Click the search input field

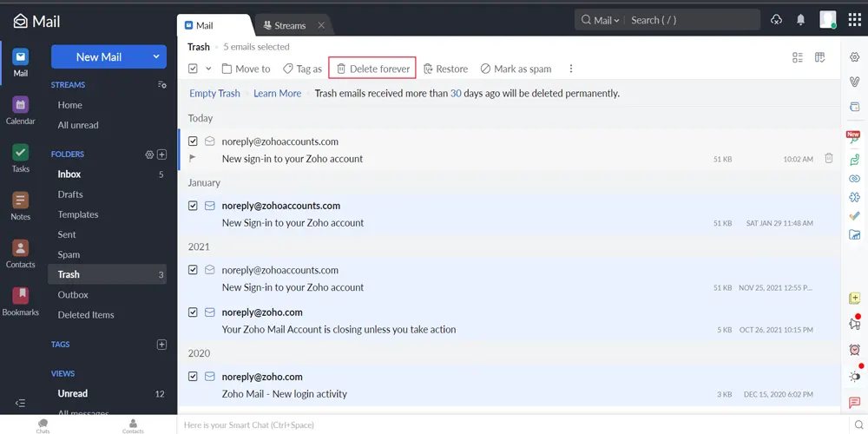tap(692, 20)
